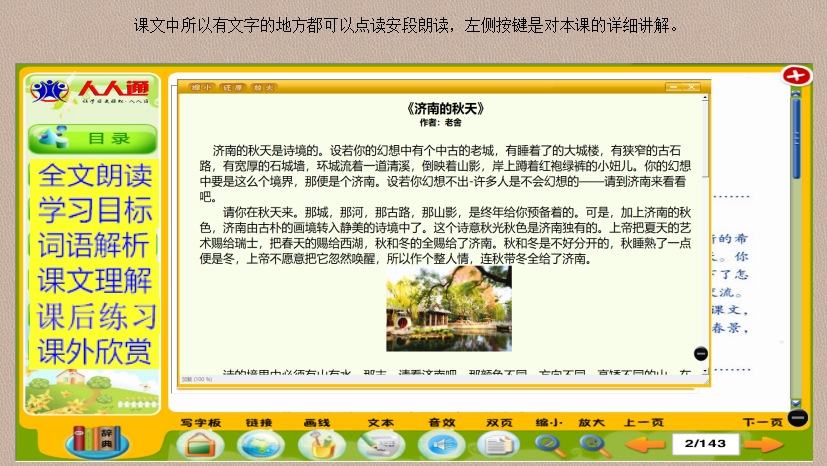Click the page number field showing 2/143
Viewport: 827px width, 466px height.
[705, 443]
